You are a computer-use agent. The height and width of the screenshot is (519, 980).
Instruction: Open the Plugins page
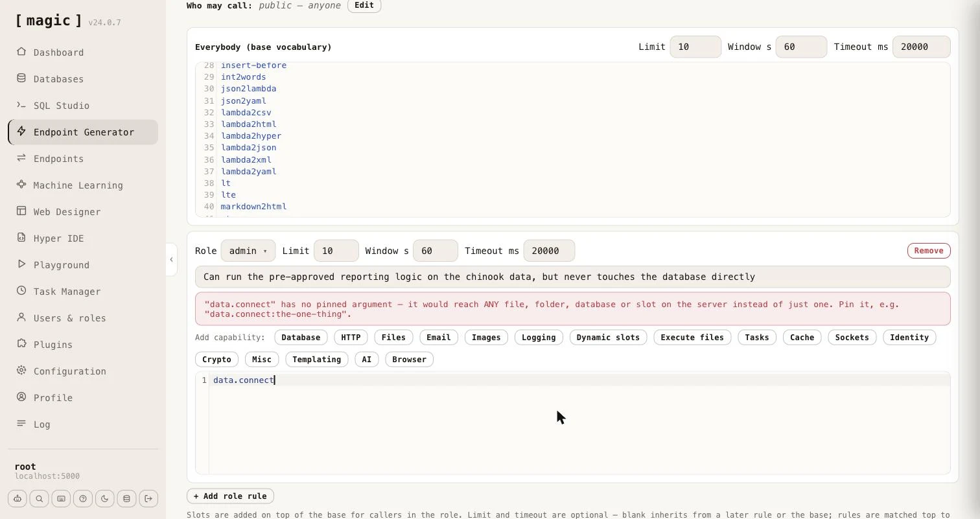83,345
